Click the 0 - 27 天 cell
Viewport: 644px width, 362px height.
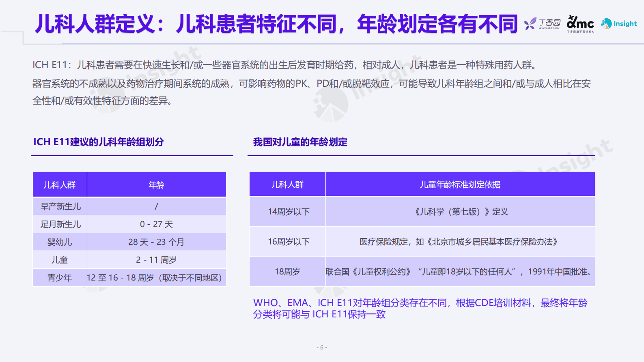(x=156, y=224)
